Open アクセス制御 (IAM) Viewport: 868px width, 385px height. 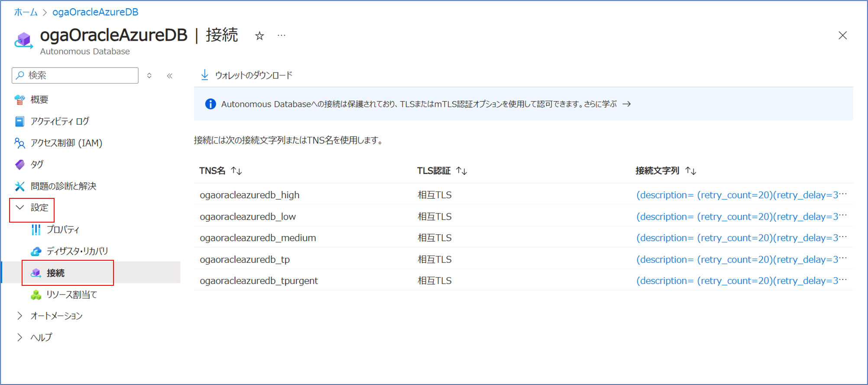(66, 143)
